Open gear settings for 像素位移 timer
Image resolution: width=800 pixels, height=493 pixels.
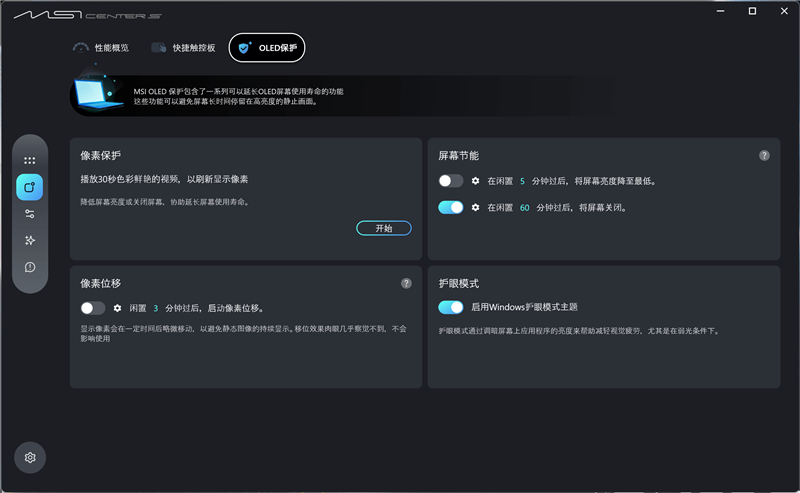coord(117,308)
